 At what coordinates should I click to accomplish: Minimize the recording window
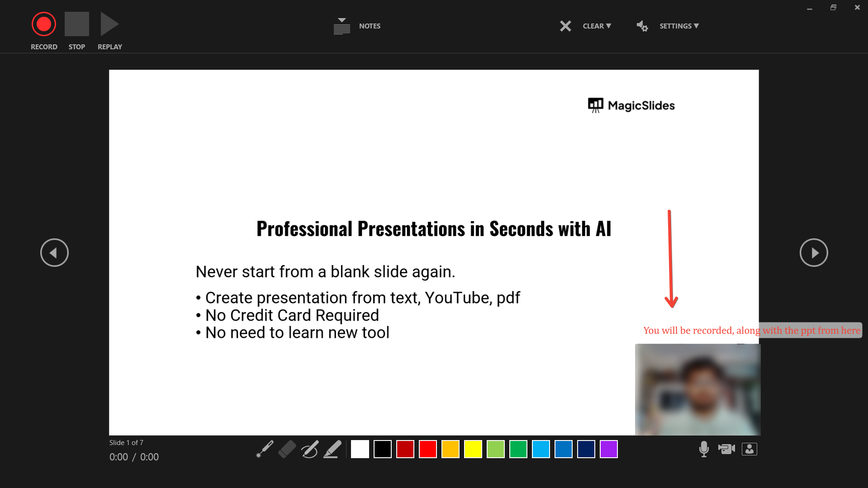(x=810, y=8)
